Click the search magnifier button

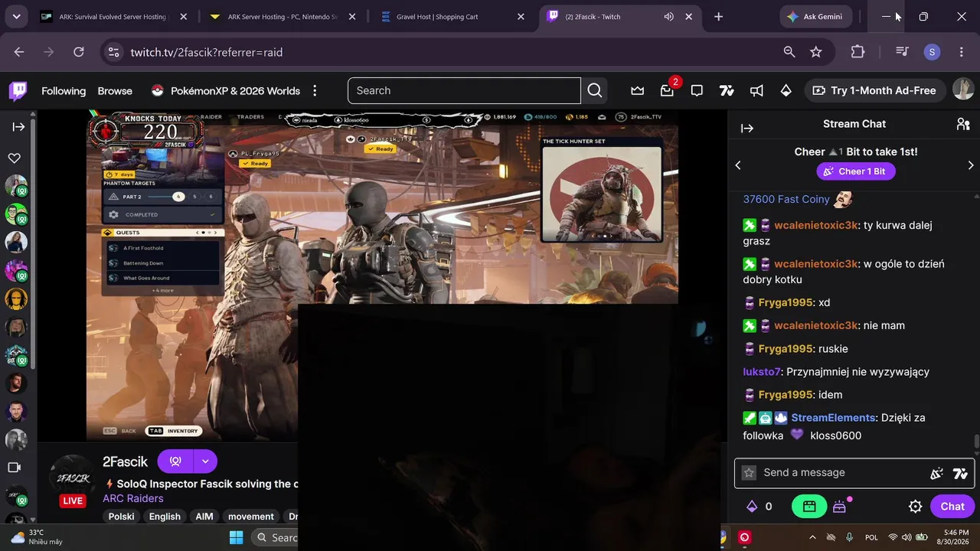pos(595,90)
